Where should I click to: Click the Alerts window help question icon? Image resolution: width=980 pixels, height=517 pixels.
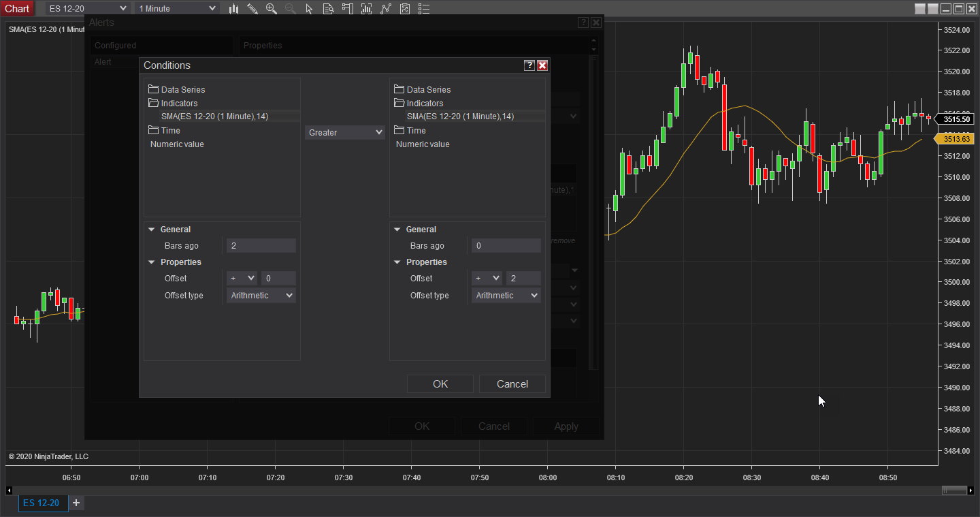pyautogui.click(x=583, y=22)
